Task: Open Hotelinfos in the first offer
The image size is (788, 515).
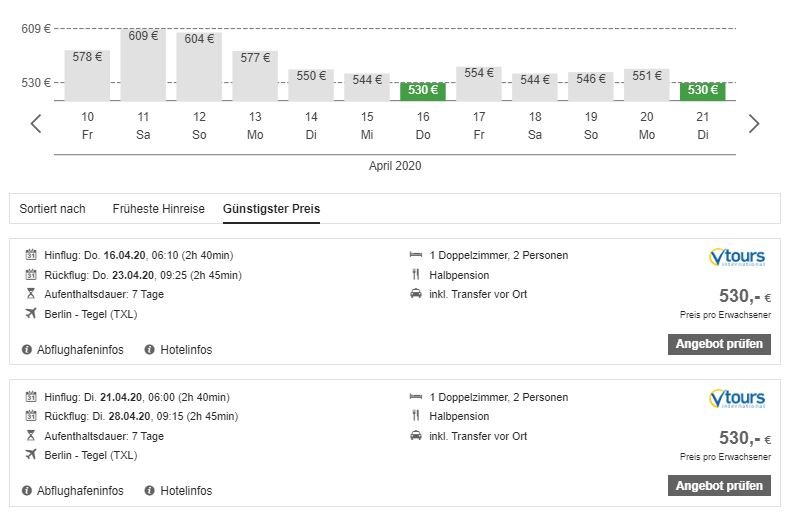Action: coord(186,350)
